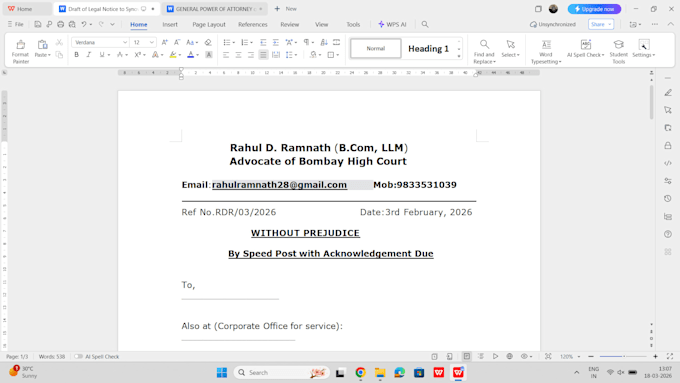The width and height of the screenshot is (680, 383).
Task: Click the Paste clipboard icon
Action: pyautogui.click(x=42, y=44)
